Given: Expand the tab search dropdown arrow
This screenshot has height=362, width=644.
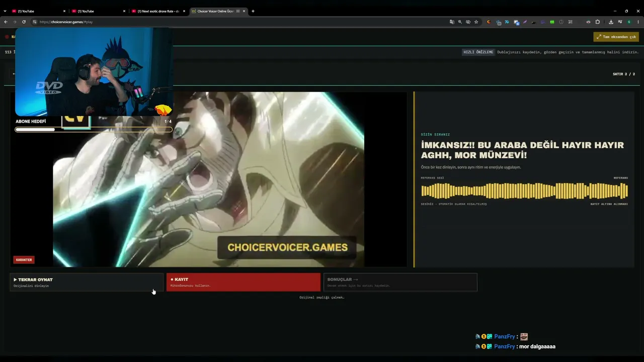Looking at the screenshot, I should (x=5, y=11).
